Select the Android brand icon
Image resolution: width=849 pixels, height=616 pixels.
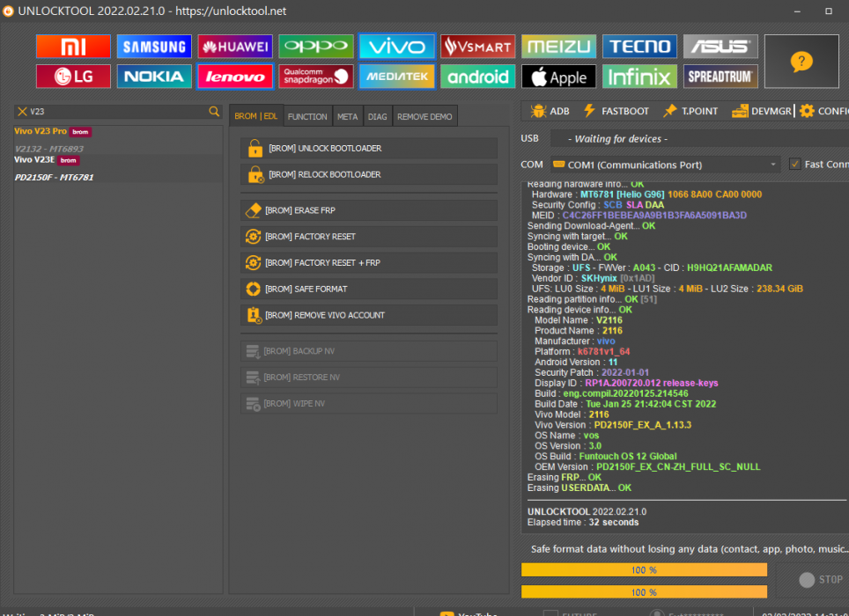(477, 77)
